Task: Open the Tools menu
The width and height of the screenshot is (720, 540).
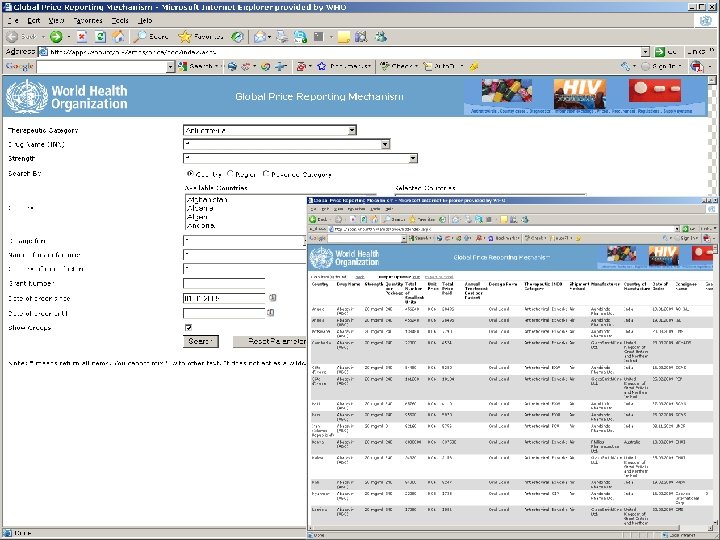Action: (x=120, y=21)
